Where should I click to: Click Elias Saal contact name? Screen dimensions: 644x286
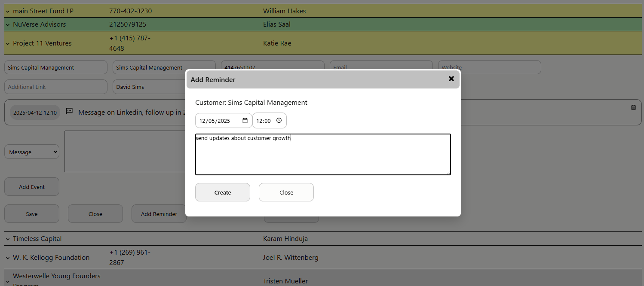coord(277,24)
